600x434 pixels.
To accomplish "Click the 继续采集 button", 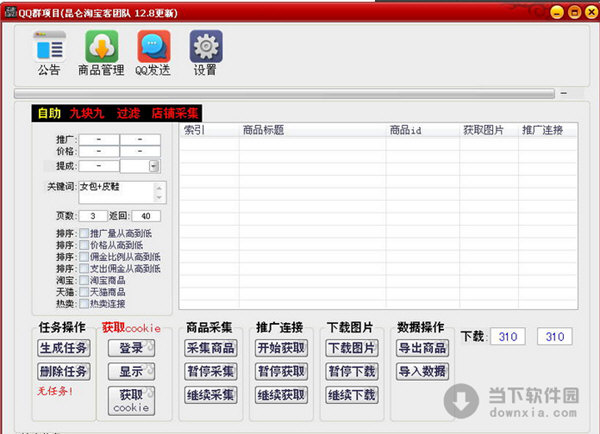I will coord(211,395).
